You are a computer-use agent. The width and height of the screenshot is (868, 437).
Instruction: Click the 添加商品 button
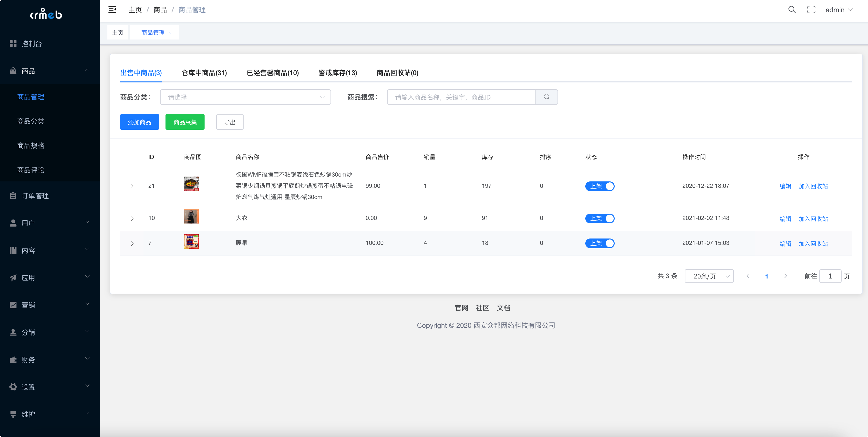[x=139, y=122]
